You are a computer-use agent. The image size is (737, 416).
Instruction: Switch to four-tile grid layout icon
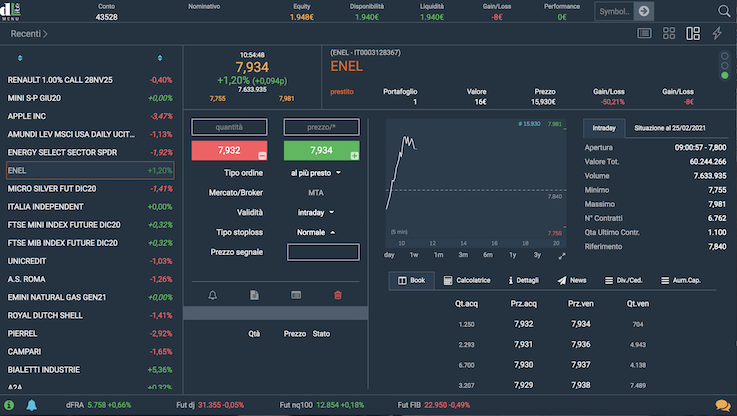coord(668,33)
